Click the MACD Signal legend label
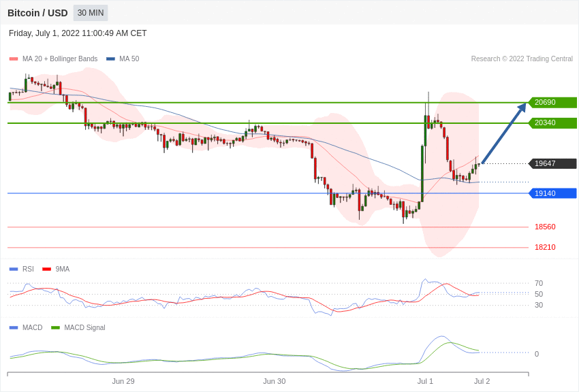Viewport: 579px width, 392px height. (84, 327)
